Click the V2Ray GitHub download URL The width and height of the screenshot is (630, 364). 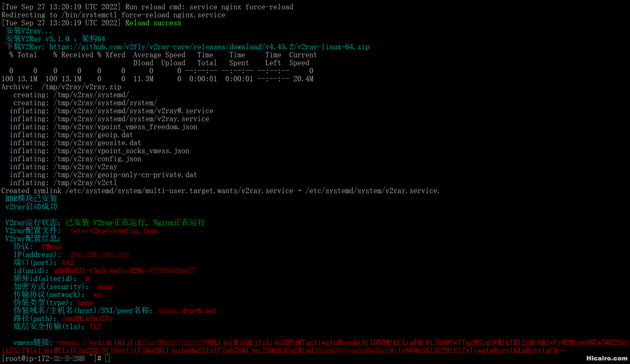coord(209,47)
